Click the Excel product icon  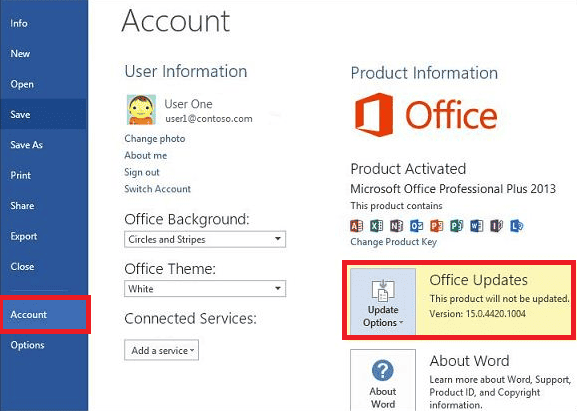(x=376, y=226)
